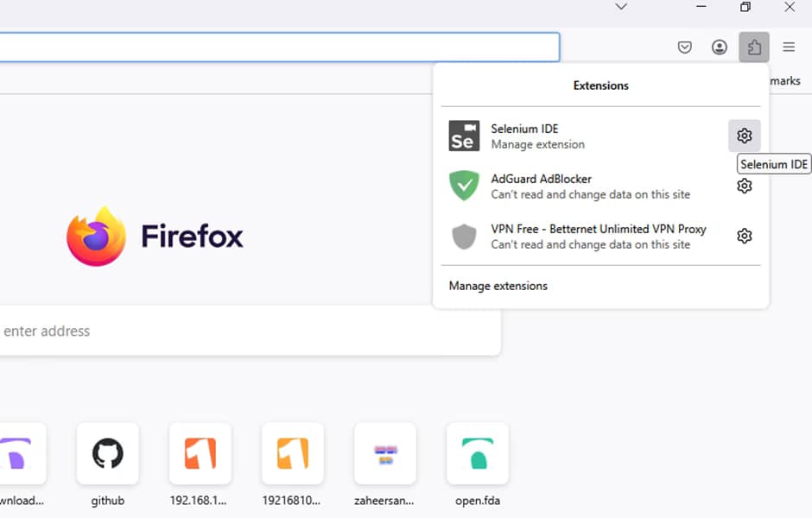Open the 19216810... shortcut tile
The height and width of the screenshot is (518, 812).
[293, 454]
